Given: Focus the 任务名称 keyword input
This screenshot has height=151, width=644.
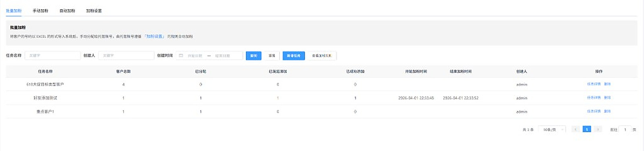Looking at the screenshot, I should click(53, 55).
